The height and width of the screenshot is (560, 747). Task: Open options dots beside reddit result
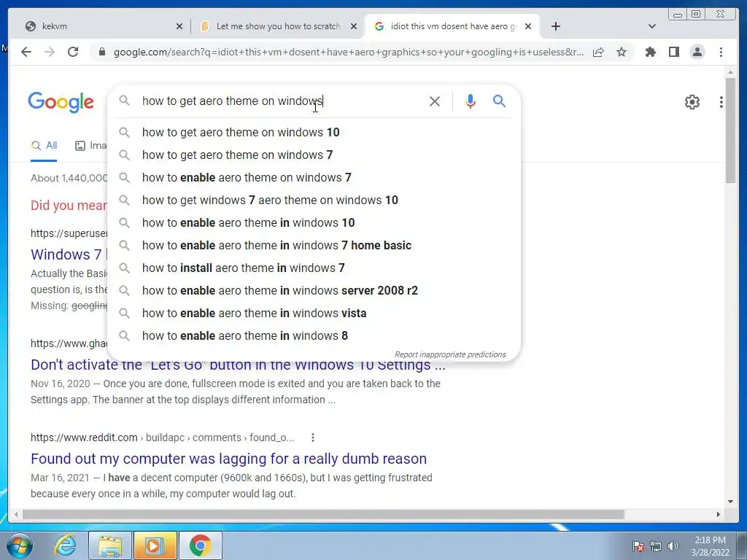coord(312,437)
